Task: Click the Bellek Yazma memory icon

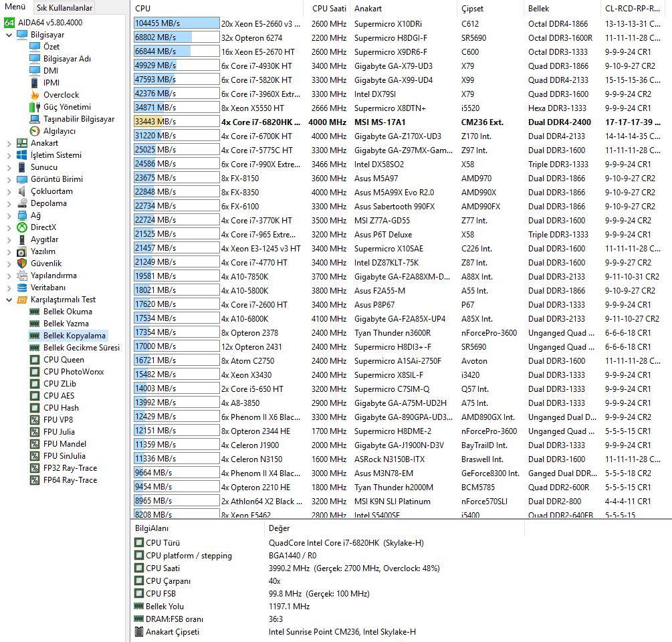Action: click(35, 324)
